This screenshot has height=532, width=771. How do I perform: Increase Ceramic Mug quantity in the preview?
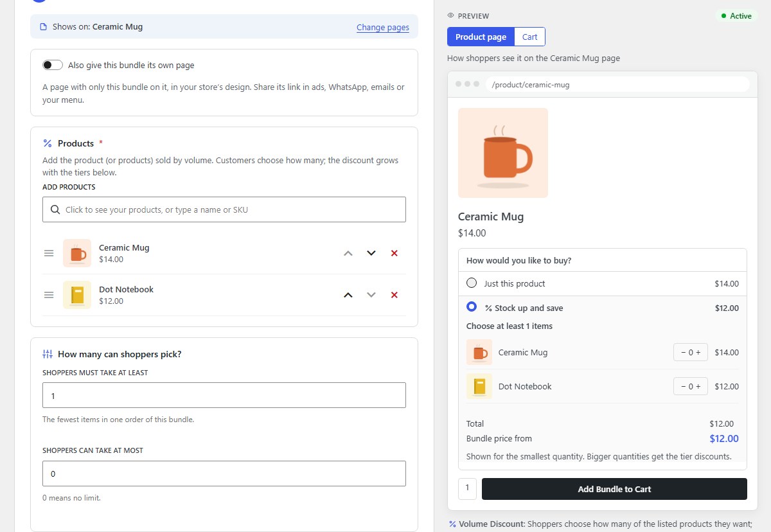[698, 352]
